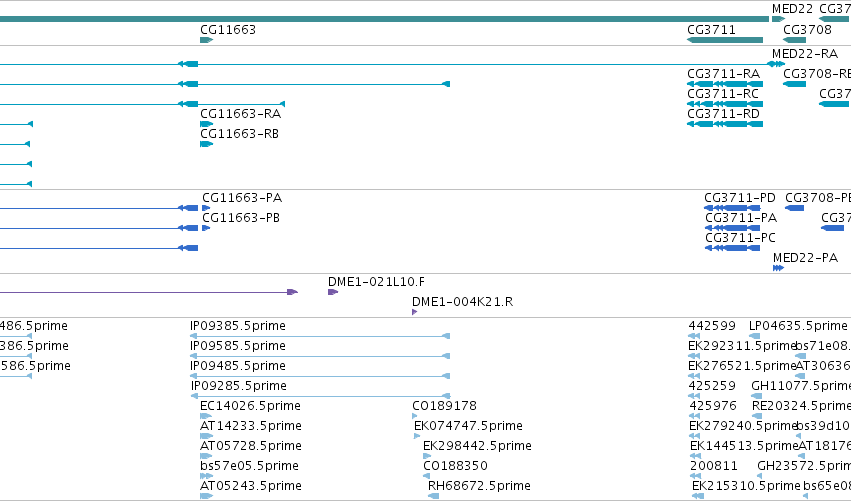Select the CO189178 EST label

pos(444,407)
